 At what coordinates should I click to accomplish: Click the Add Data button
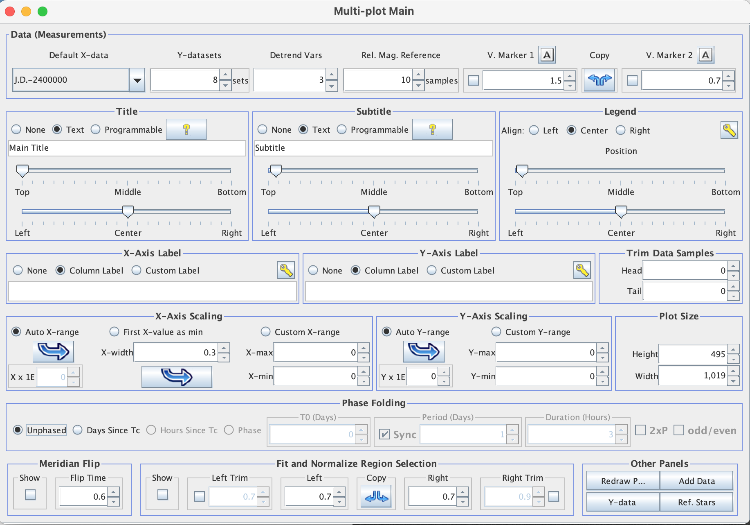coord(695,481)
